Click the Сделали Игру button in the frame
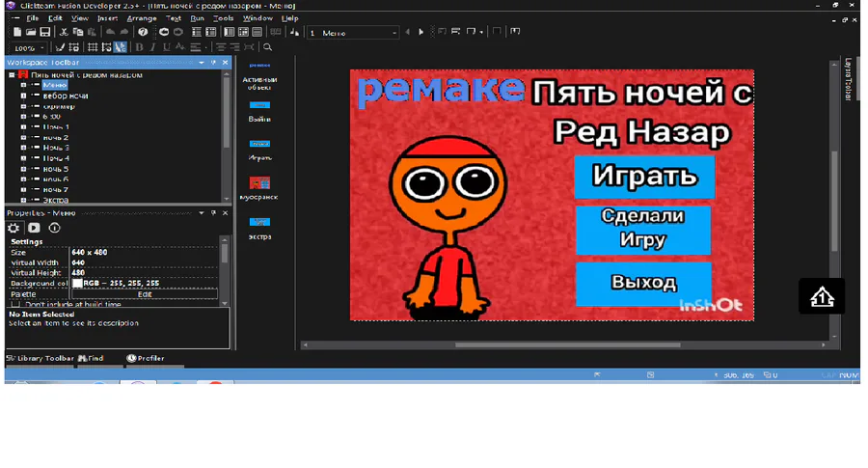868x468 pixels. (642, 230)
